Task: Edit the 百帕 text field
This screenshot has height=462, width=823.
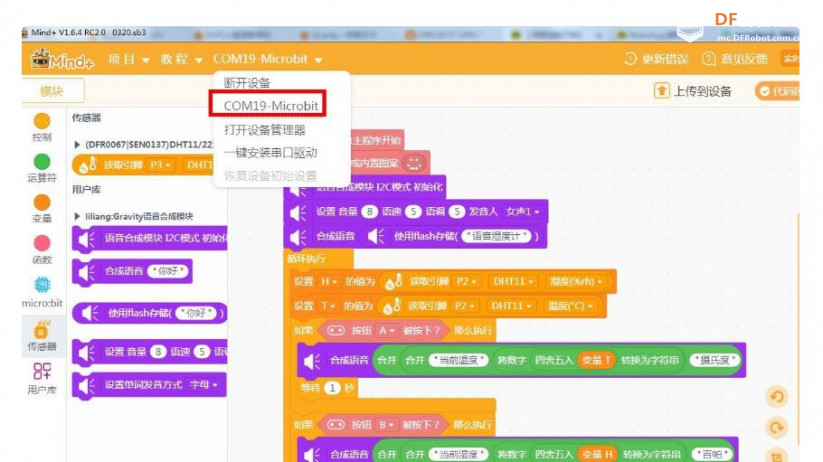Action: point(712,454)
